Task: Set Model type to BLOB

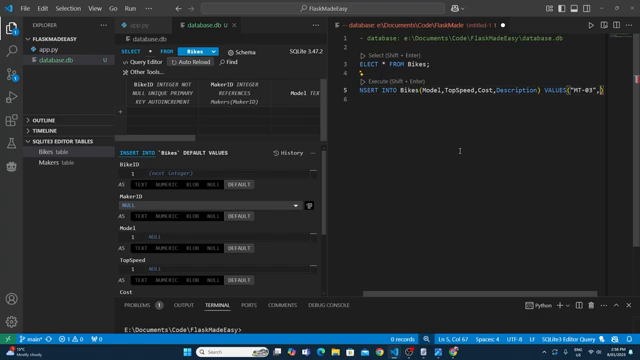Action: (x=192, y=248)
